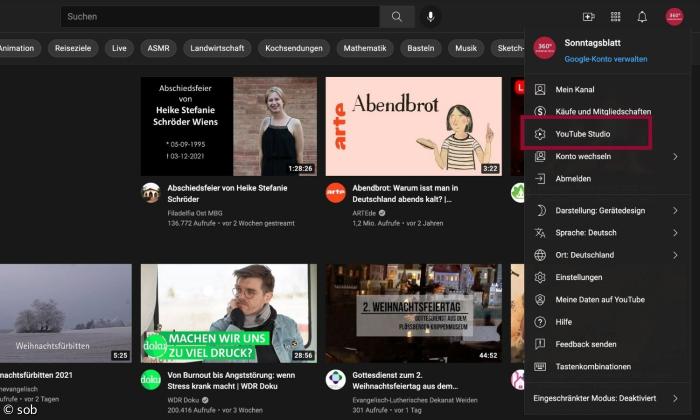Click the ARTEde channel name

(x=364, y=213)
